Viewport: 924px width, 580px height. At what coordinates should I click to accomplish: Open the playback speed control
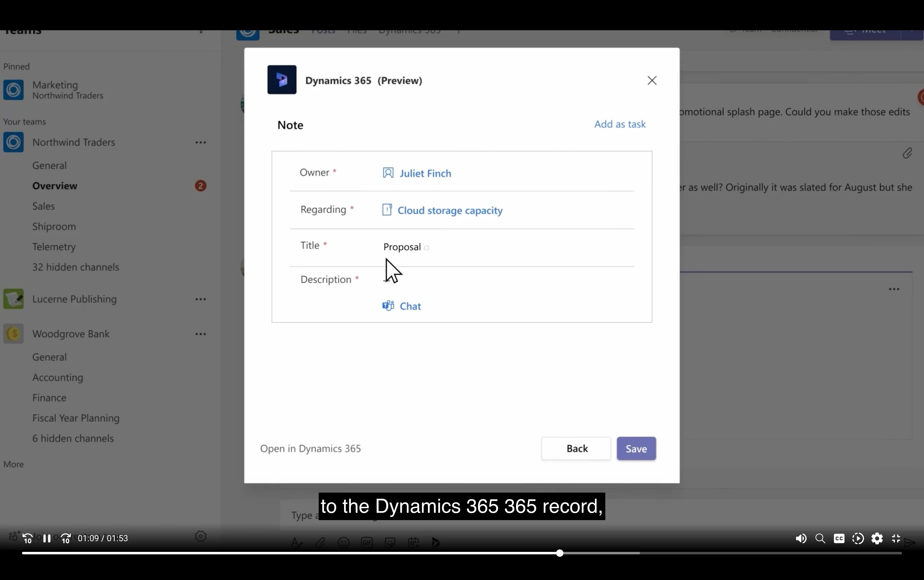coord(858,538)
